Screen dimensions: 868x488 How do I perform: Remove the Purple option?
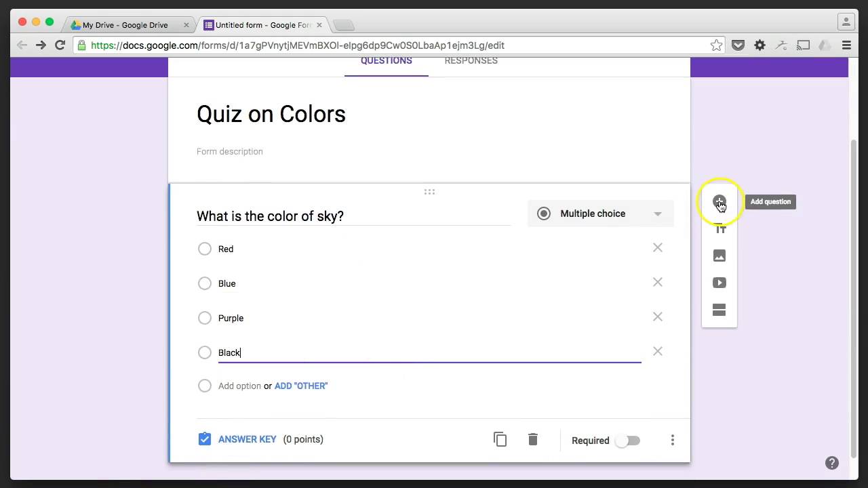[657, 317]
